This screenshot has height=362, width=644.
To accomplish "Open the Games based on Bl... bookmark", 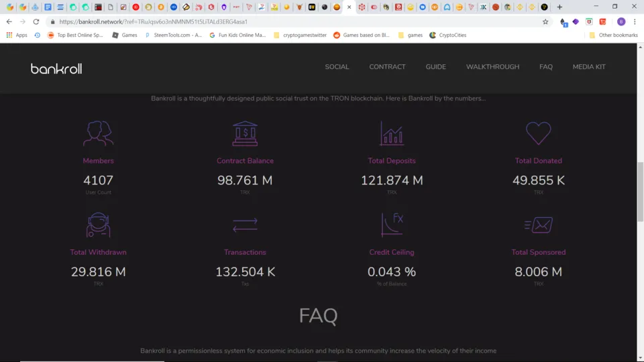I will pos(362,36).
